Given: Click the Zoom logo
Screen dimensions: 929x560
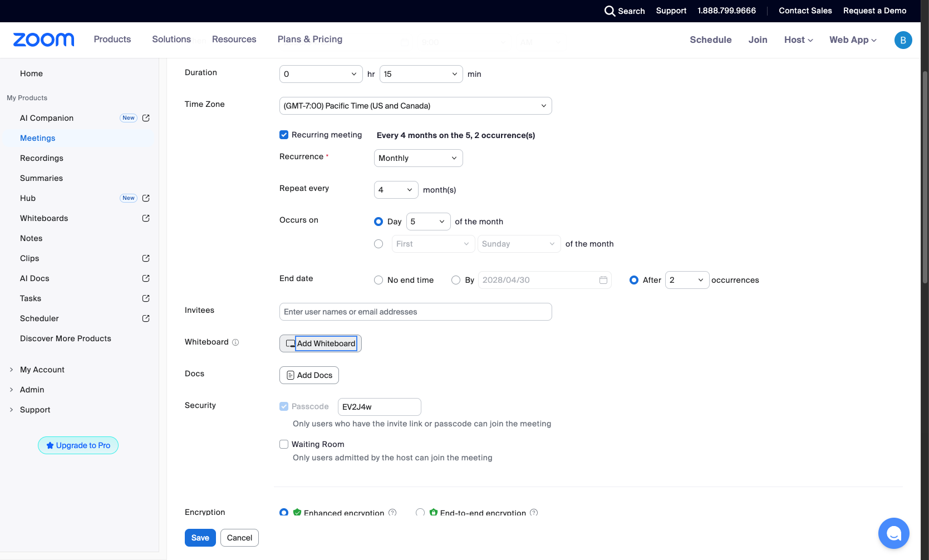Looking at the screenshot, I should (x=43, y=40).
